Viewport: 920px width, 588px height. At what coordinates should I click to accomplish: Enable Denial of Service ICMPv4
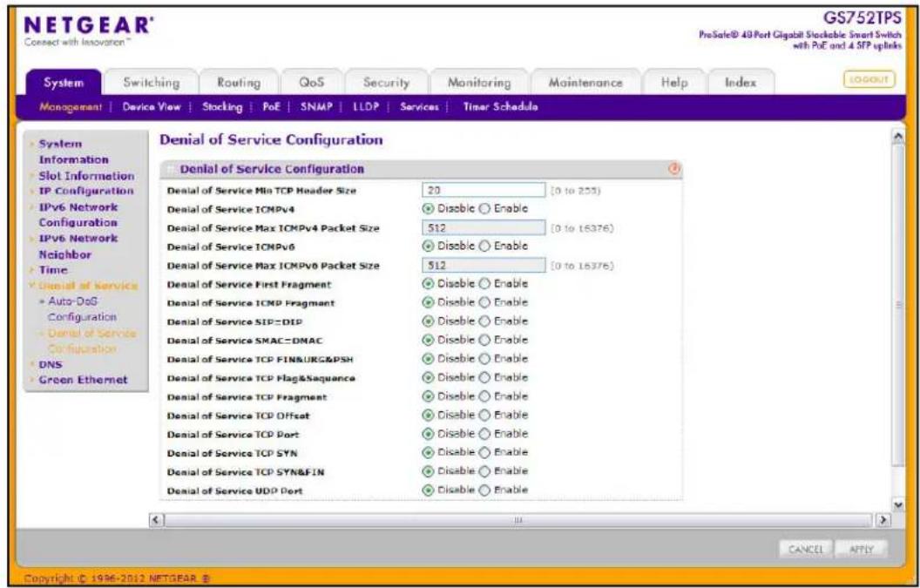pos(484,209)
